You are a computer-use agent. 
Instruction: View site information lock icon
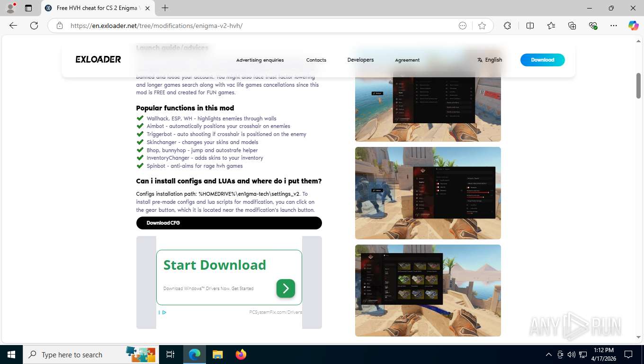(59, 26)
